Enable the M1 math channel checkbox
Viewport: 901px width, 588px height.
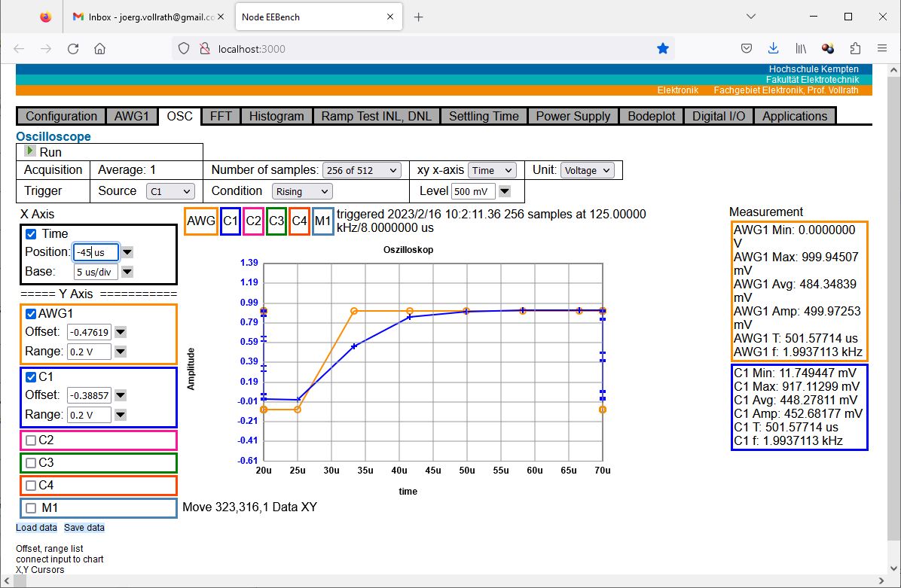31,508
